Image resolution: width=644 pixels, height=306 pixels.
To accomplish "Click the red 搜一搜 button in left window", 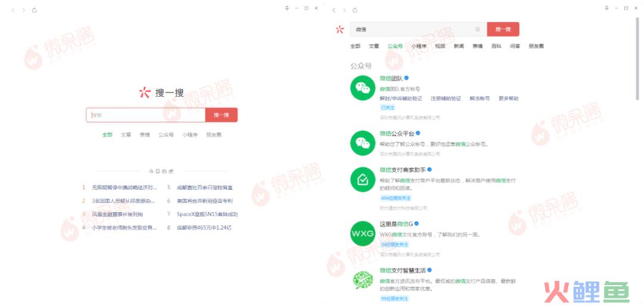I will point(221,115).
